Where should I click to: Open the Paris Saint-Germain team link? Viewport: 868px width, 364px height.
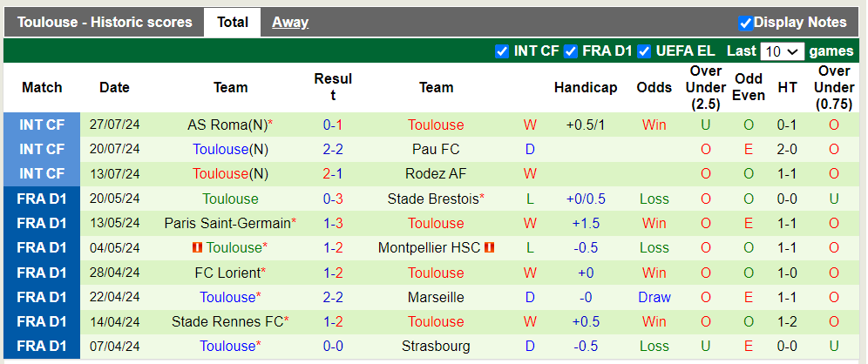point(227,223)
